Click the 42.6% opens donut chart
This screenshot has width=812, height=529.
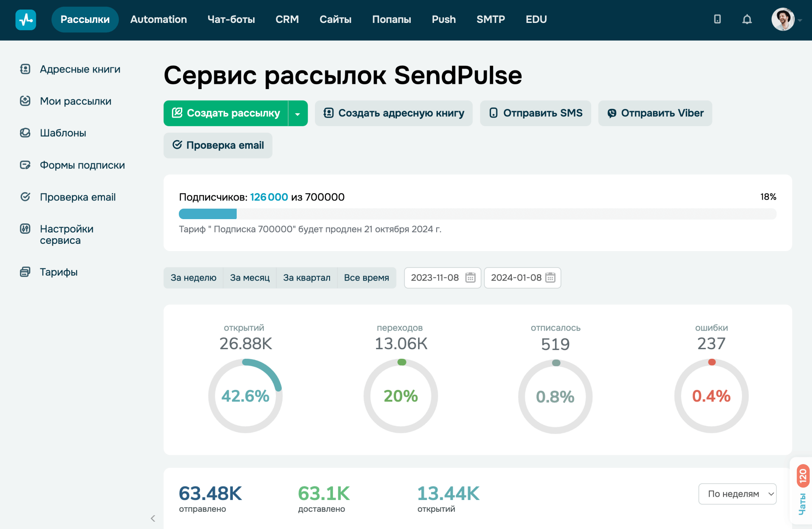click(245, 396)
